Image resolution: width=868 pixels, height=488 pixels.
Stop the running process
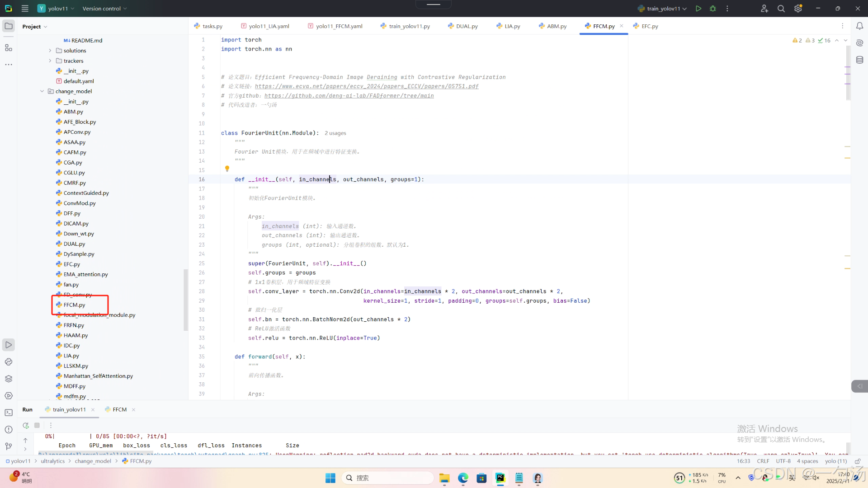(37, 425)
